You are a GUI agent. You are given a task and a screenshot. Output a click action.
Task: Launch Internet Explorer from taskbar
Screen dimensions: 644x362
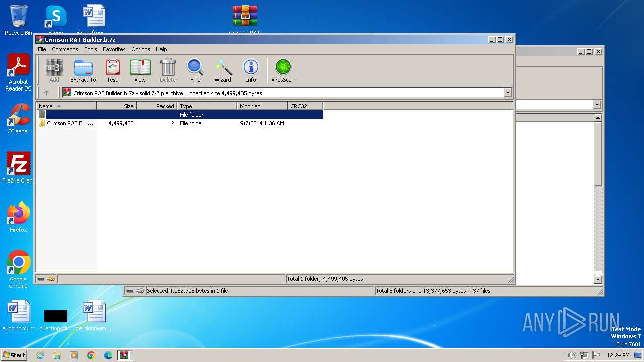coord(40,355)
